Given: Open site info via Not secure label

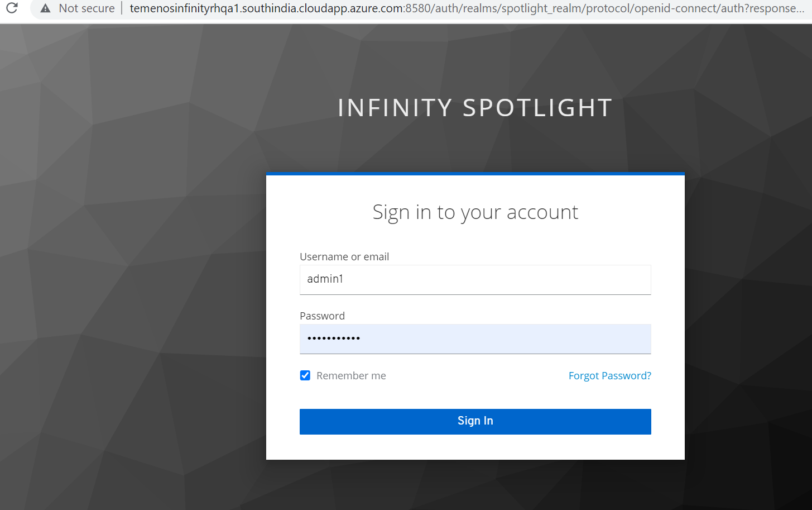Looking at the screenshot, I should (87, 8).
